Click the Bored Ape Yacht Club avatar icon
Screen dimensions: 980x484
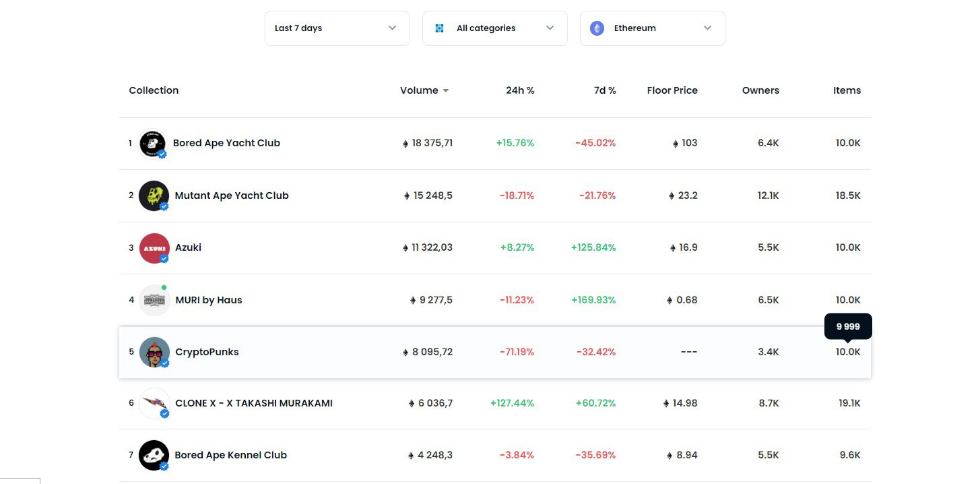[153, 143]
